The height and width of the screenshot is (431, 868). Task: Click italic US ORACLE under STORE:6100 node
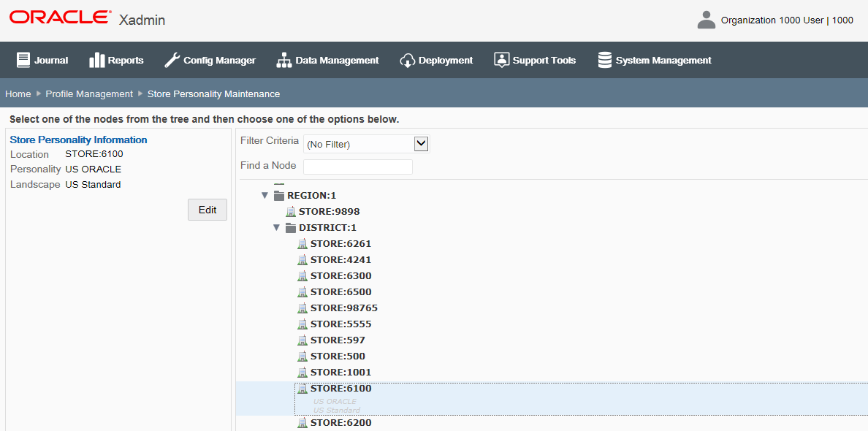click(x=335, y=401)
